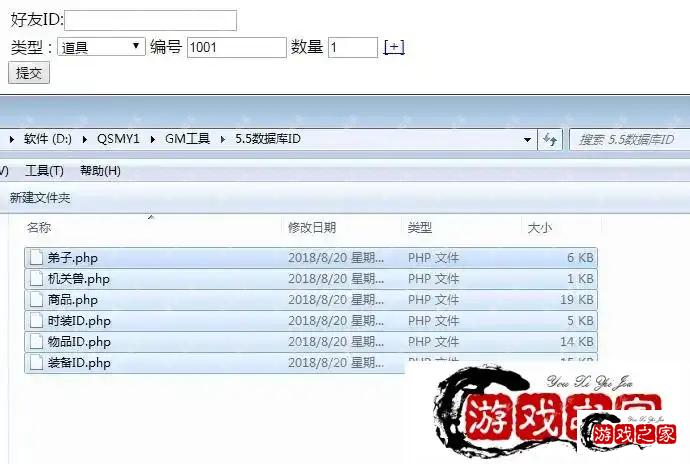
Task: Click the 编号 field containing 1001
Action: 236,47
